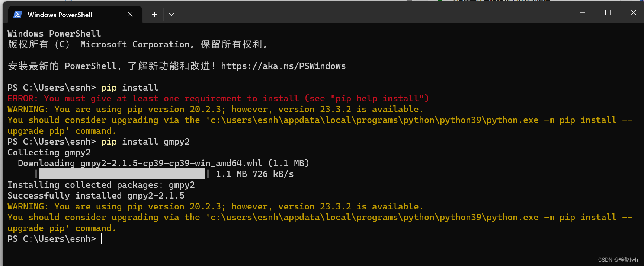The image size is (644, 266).
Task: Open the https://aka.ms/PSWindows link
Action: point(283,66)
